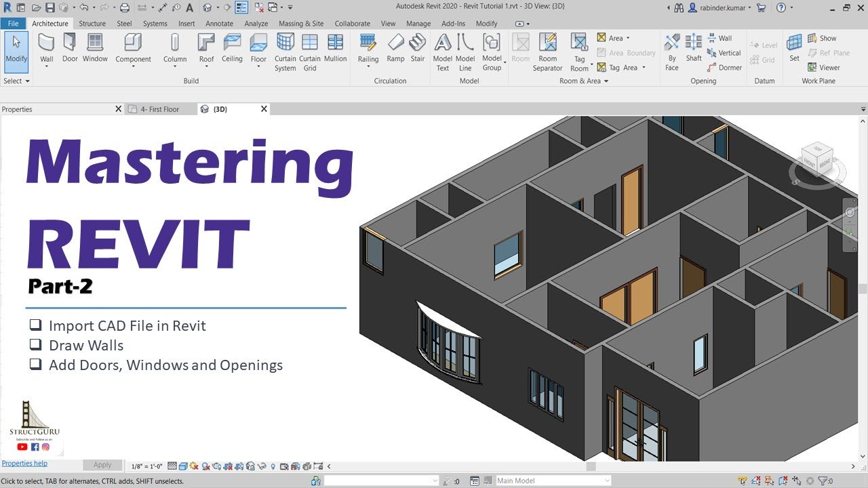Toggle Thin Lines in quick access toolbar

[x=241, y=7]
